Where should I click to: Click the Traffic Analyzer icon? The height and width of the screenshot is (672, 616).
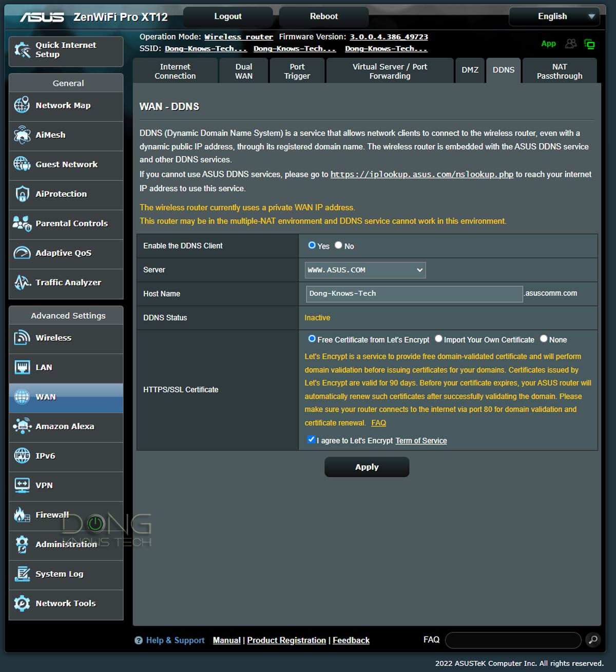[x=22, y=282]
